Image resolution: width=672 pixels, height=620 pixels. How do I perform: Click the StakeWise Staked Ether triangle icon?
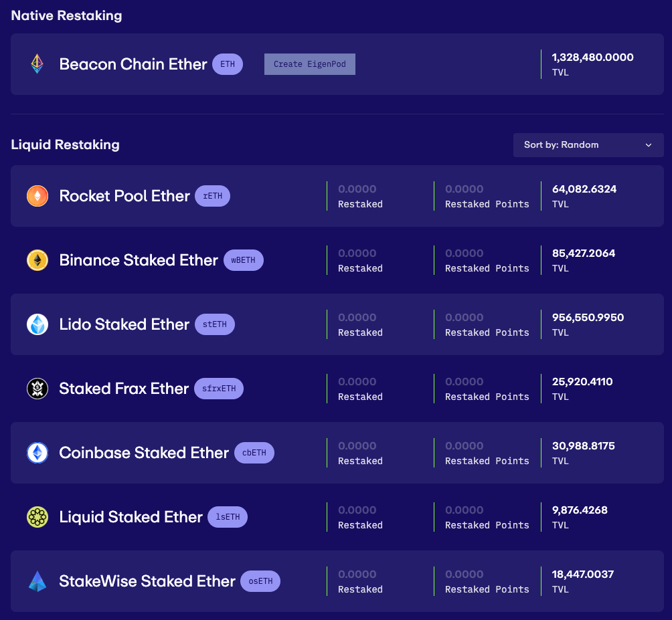[37, 581]
